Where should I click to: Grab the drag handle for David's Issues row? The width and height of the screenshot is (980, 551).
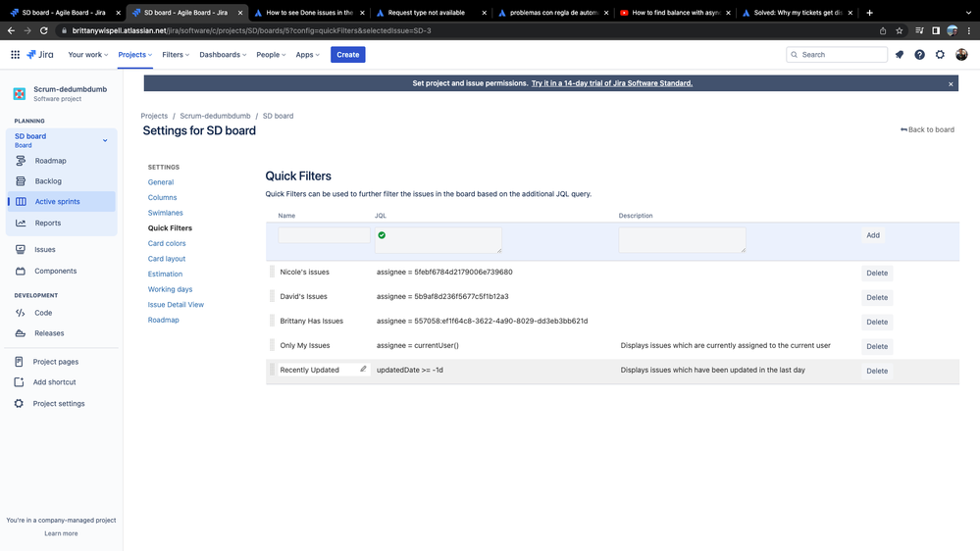click(272, 296)
